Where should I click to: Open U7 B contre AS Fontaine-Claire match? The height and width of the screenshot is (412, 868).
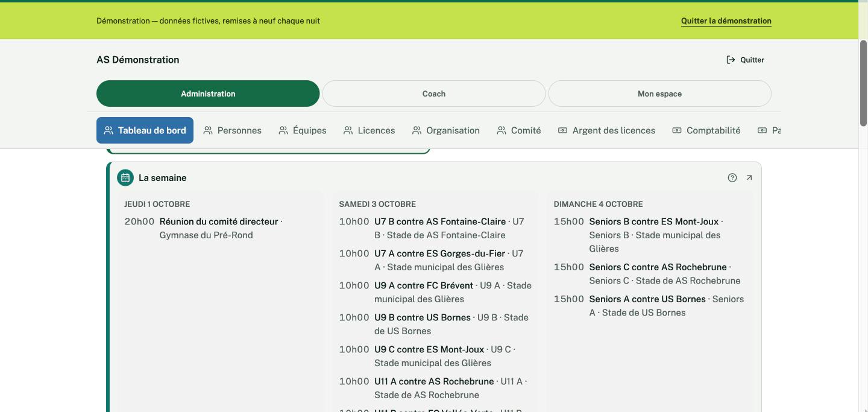[440, 221]
